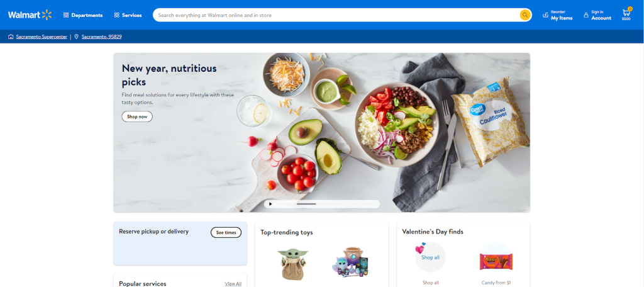The image size is (644, 287).
Task: Click the Shop now button
Action: coord(137,117)
